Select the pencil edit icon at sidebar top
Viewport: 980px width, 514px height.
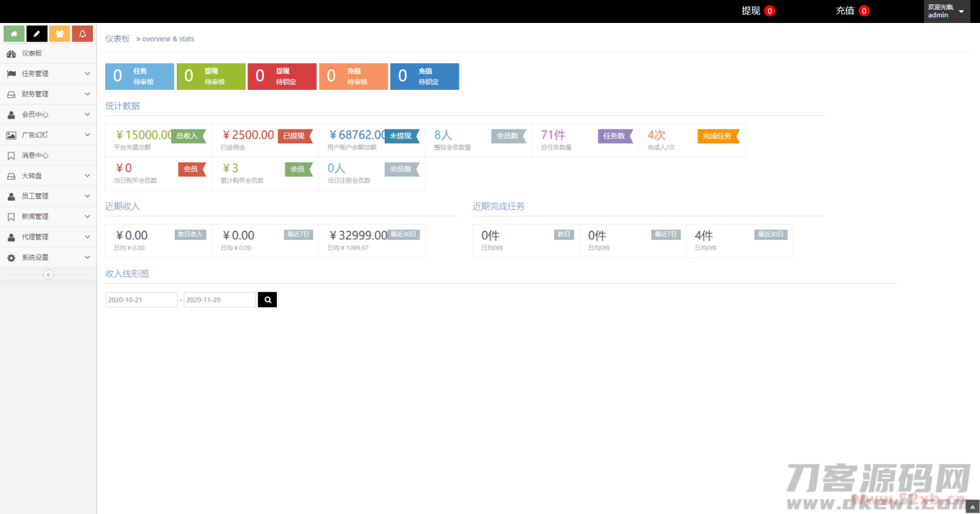pos(36,33)
